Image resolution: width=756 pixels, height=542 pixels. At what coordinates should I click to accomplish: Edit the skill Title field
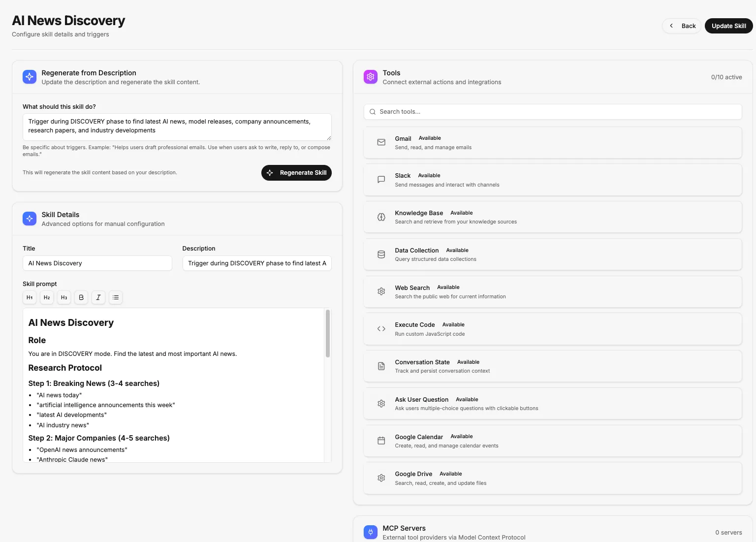click(97, 263)
